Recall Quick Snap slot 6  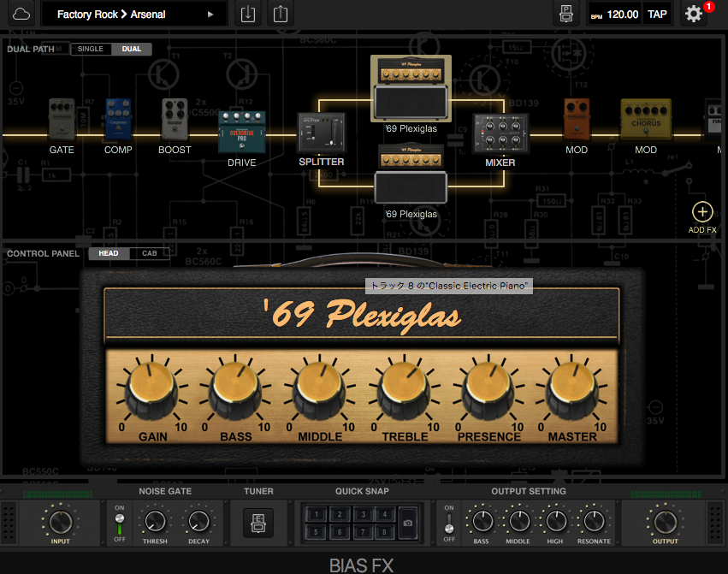click(340, 532)
